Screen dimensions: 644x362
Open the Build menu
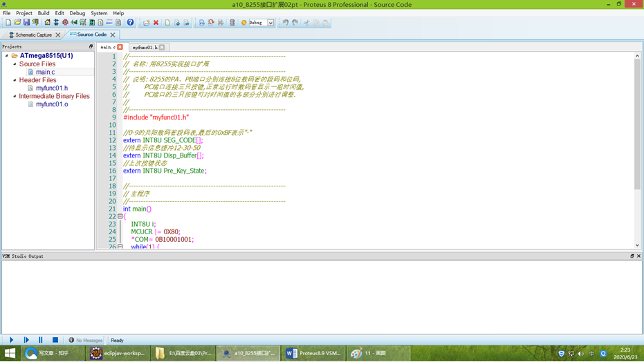coord(43,13)
